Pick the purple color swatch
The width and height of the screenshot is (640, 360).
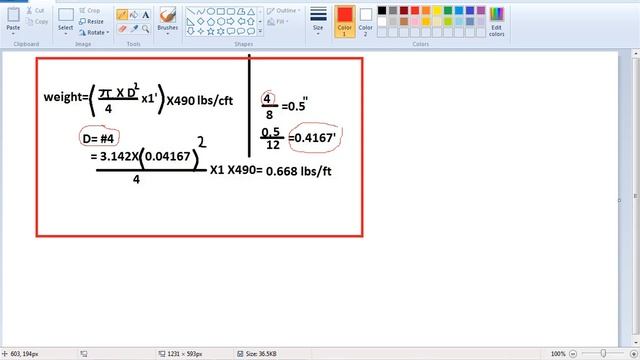click(481, 11)
